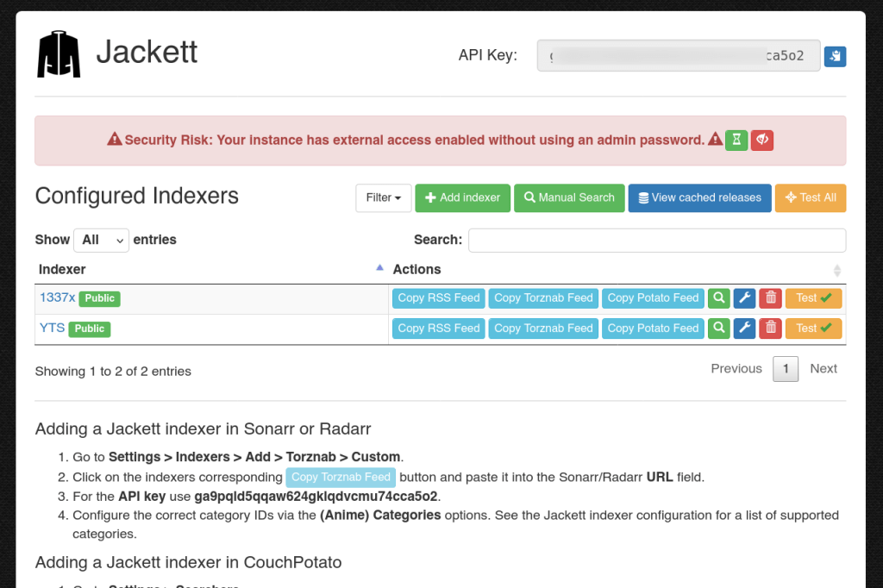This screenshot has height=588, width=883.
Task: Search 1337x with magnifier icon
Action: (718, 298)
